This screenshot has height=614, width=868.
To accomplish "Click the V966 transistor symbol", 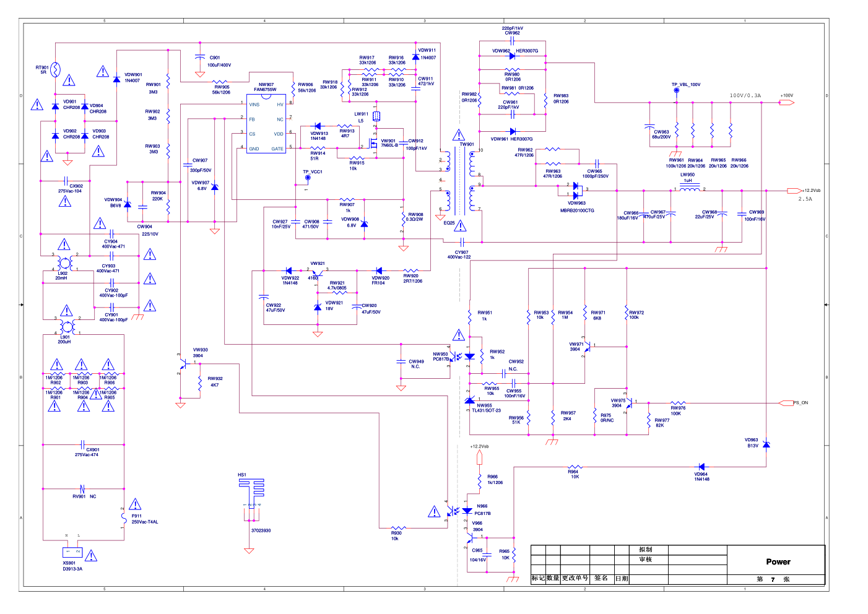I will click(471, 538).
